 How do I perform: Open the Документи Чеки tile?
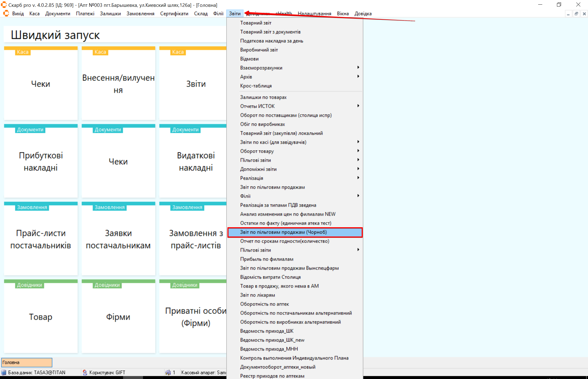[x=118, y=161]
